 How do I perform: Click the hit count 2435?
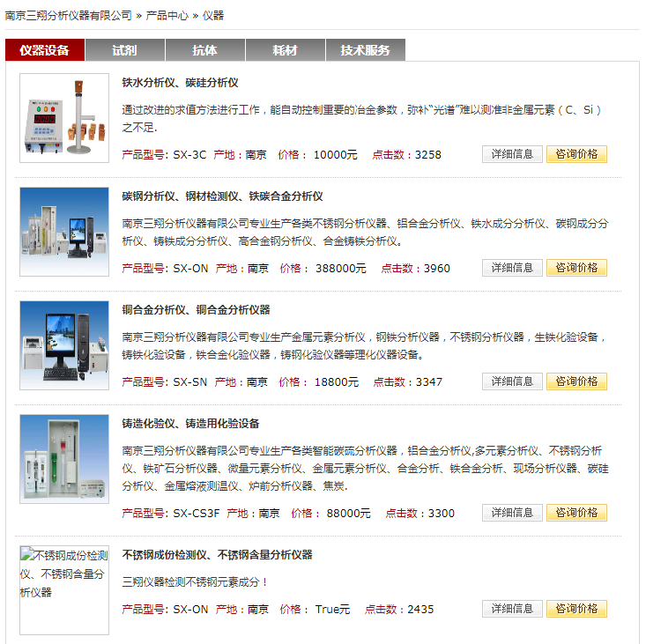420,610
